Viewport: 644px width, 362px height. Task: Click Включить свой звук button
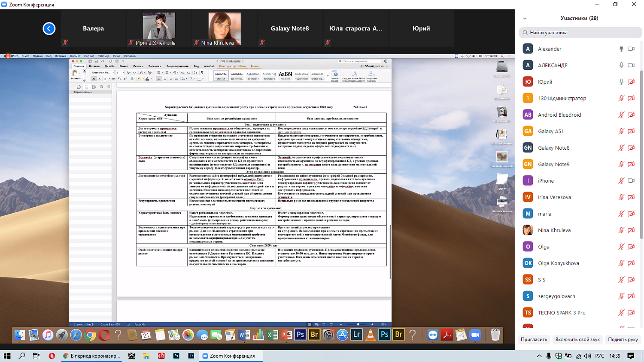click(577, 340)
